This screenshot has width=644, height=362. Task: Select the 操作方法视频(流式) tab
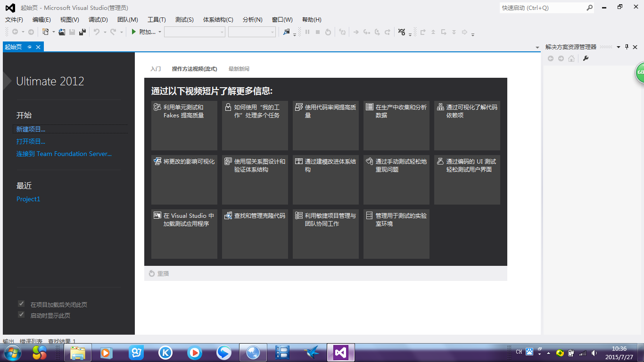[x=194, y=69]
